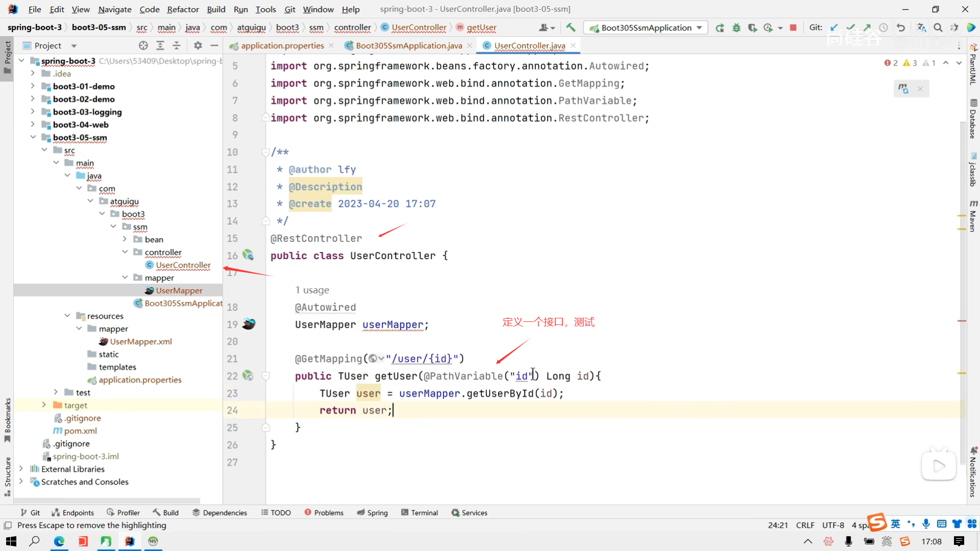
Task: Start debug with the bug icon
Action: click(736, 28)
